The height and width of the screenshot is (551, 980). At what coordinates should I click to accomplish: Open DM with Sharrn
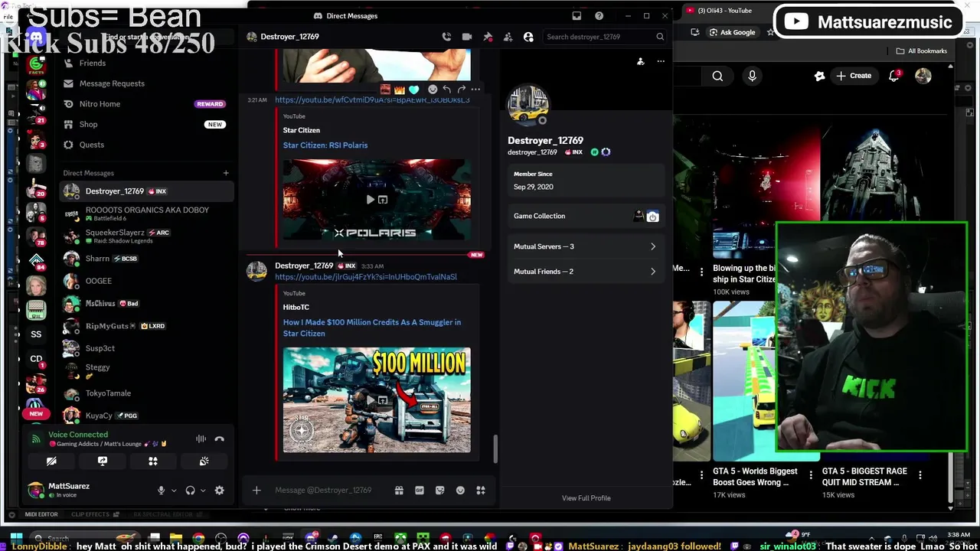point(145,259)
